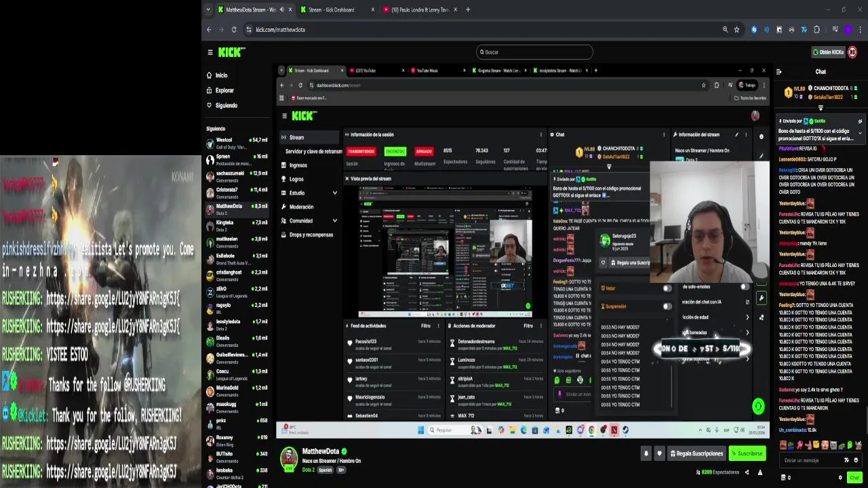
Task: Open the browser tab search dropdown
Action: [x=209, y=9]
